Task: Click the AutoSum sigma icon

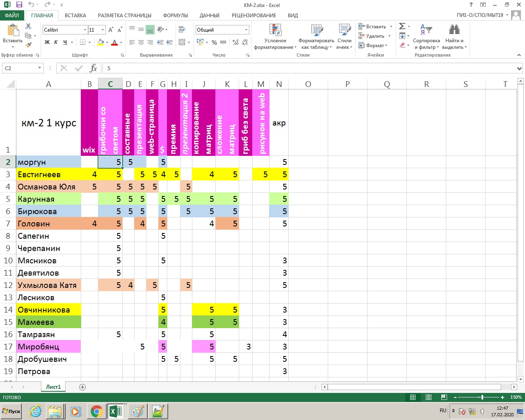Action: point(402,26)
